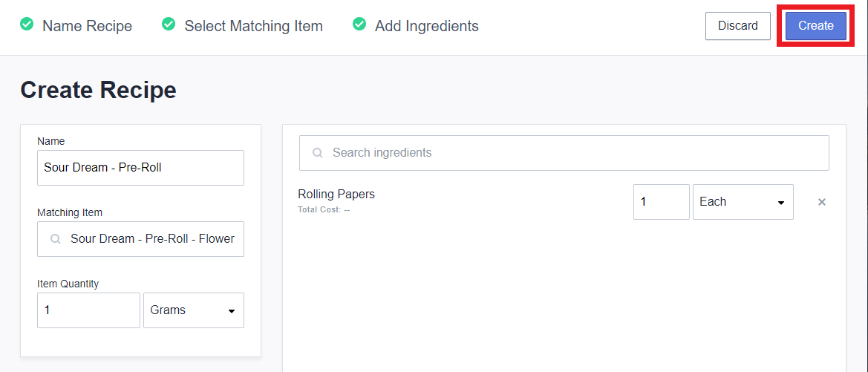Open the Each unit dropdown

(743, 201)
